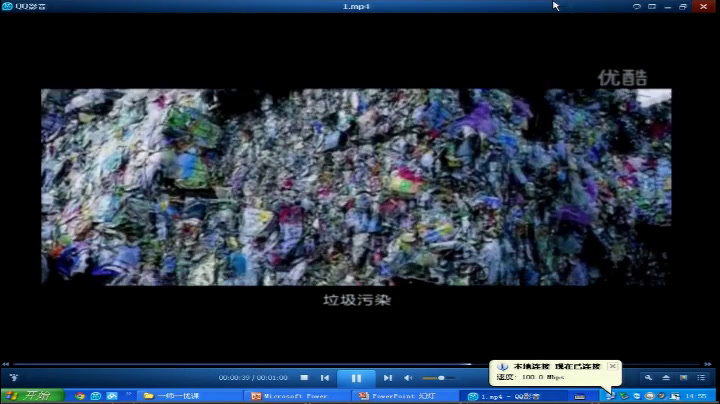Close the network connection balloon

pyautogui.click(x=613, y=366)
